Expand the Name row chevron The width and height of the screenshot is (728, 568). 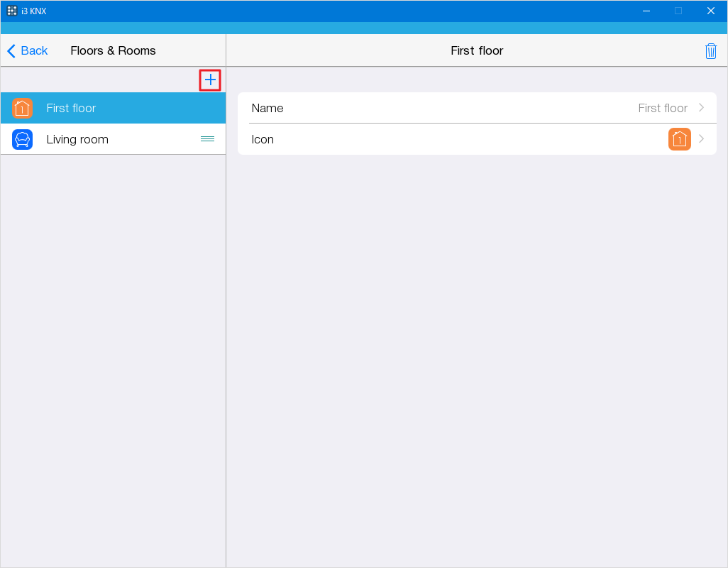(x=701, y=108)
